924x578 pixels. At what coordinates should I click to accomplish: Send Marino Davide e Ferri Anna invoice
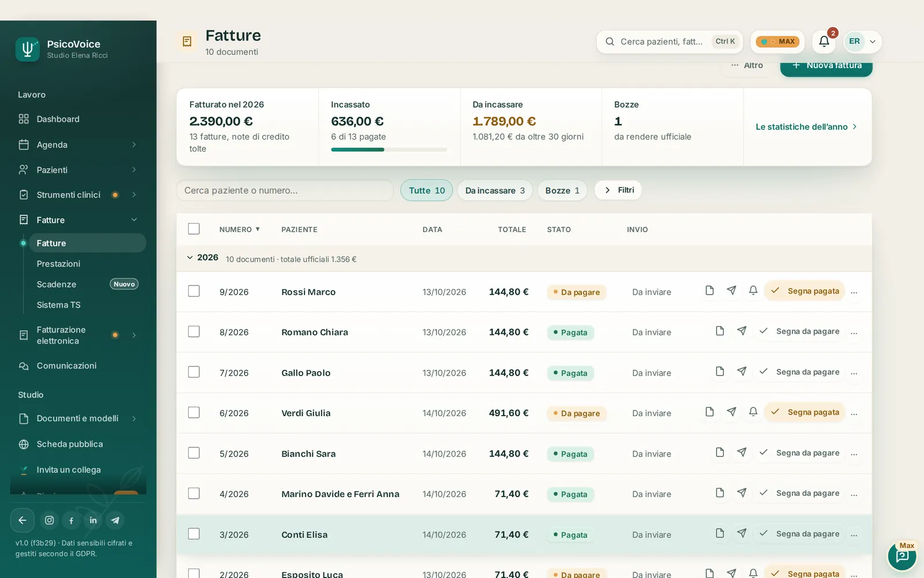tap(742, 492)
